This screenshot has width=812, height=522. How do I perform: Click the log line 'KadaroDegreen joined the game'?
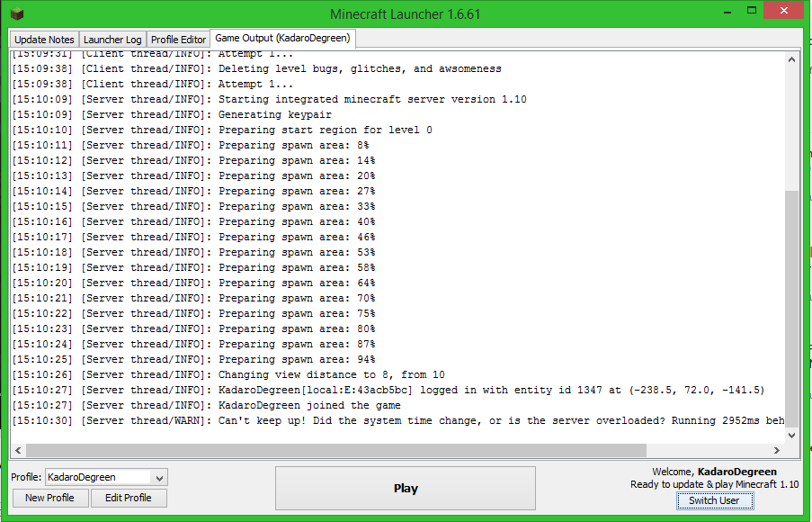(x=207, y=405)
